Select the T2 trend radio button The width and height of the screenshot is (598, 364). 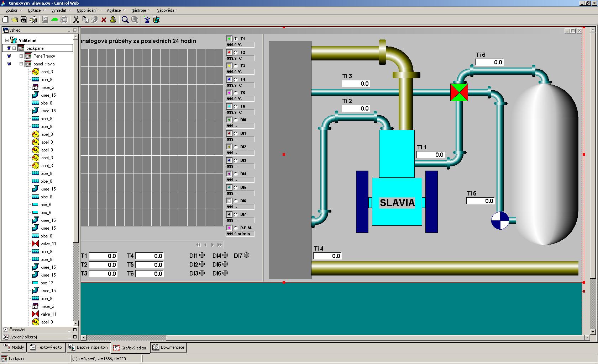click(x=236, y=52)
